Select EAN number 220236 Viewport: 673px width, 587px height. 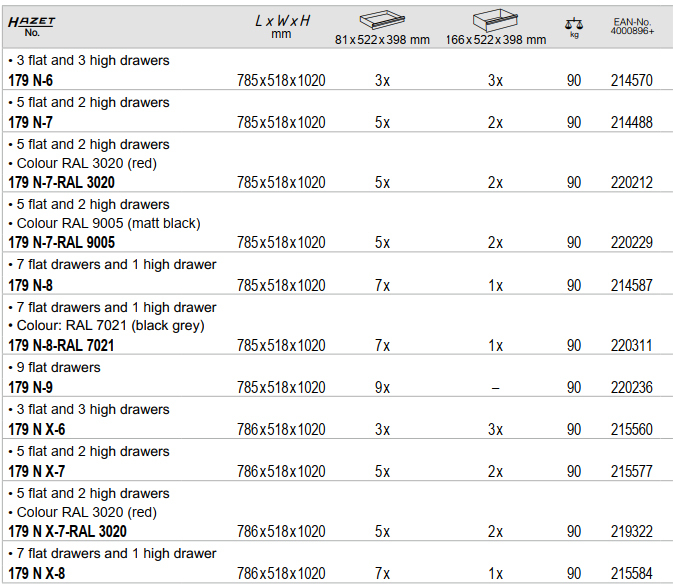[631, 387]
